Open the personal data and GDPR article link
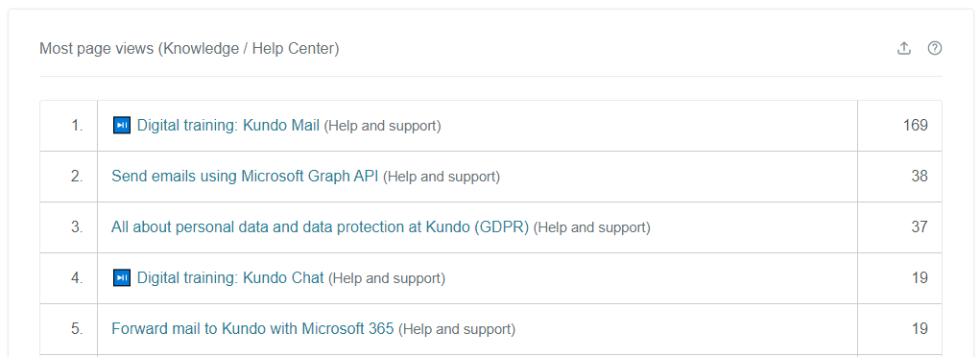 pos(320,226)
